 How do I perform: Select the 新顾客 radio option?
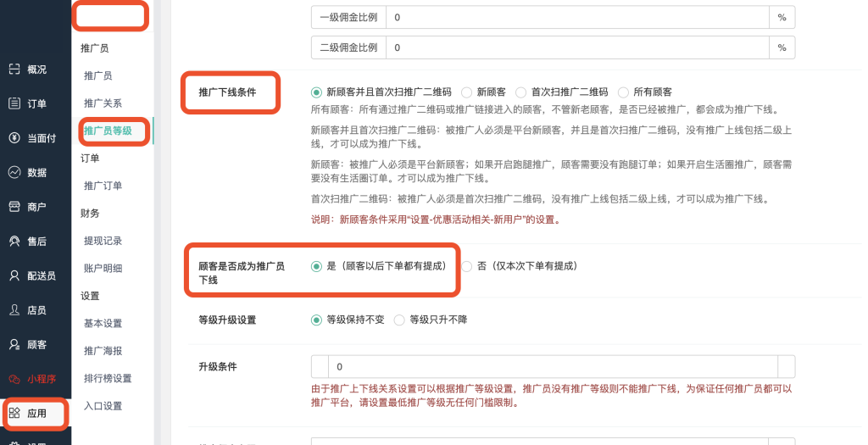(467, 92)
